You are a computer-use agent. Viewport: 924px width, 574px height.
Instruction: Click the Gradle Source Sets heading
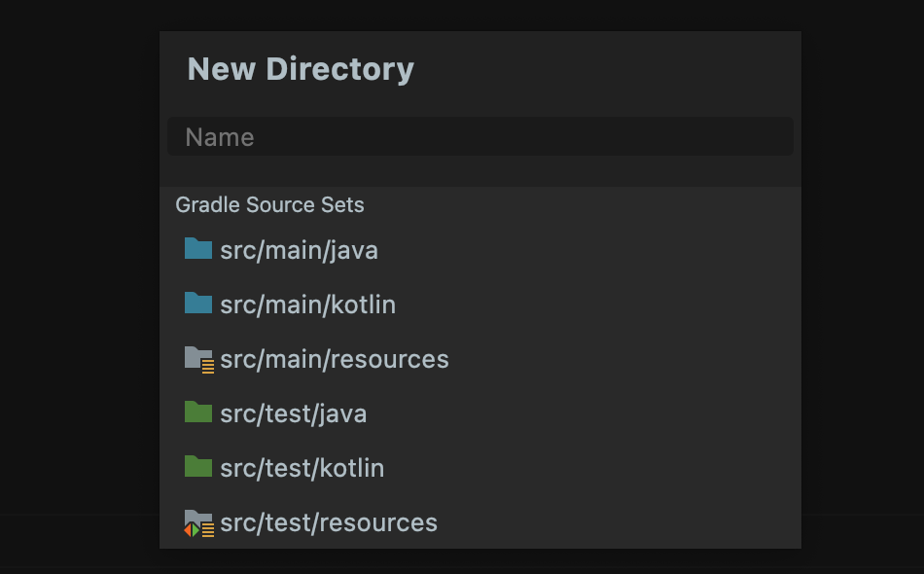point(269,204)
